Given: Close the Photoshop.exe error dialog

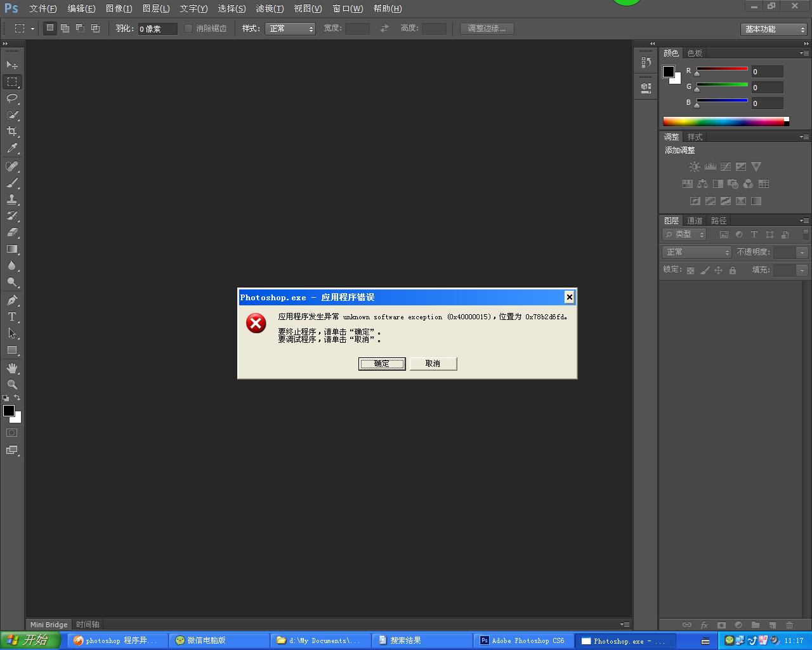Looking at the screenshot, I should 570,297.
